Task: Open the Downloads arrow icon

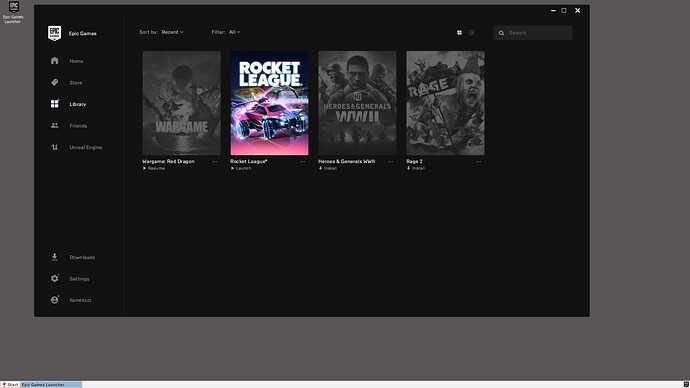Action: pyautogui.click(x=55, y=257)
